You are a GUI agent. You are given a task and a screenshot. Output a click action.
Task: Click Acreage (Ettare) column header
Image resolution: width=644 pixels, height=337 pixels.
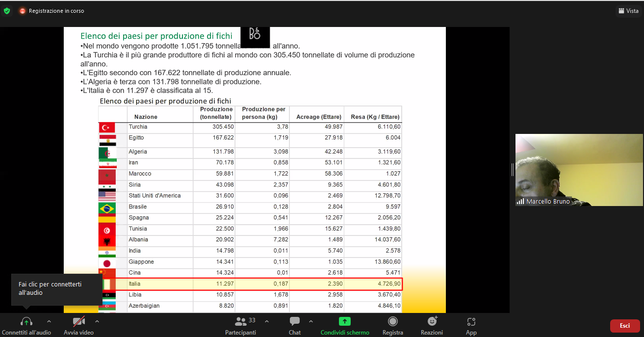319,117
